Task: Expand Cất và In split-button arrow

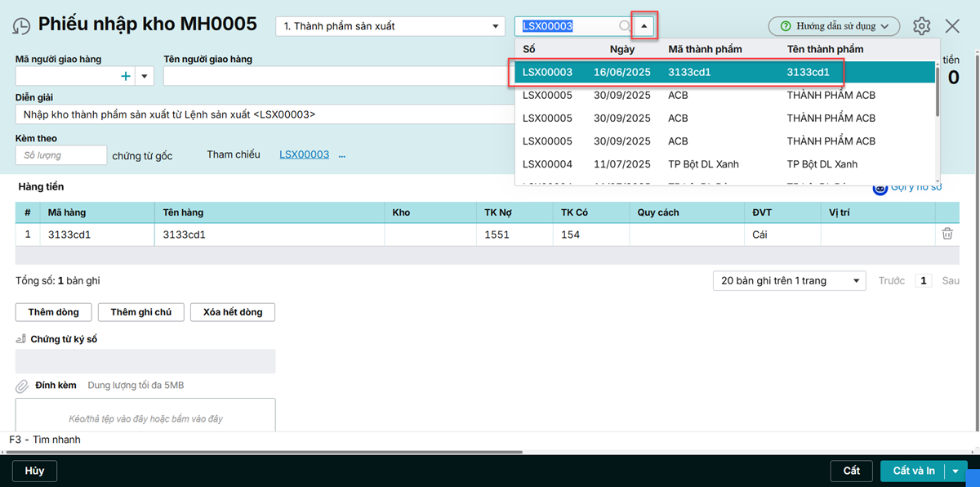Action: (x=955, y=471)
